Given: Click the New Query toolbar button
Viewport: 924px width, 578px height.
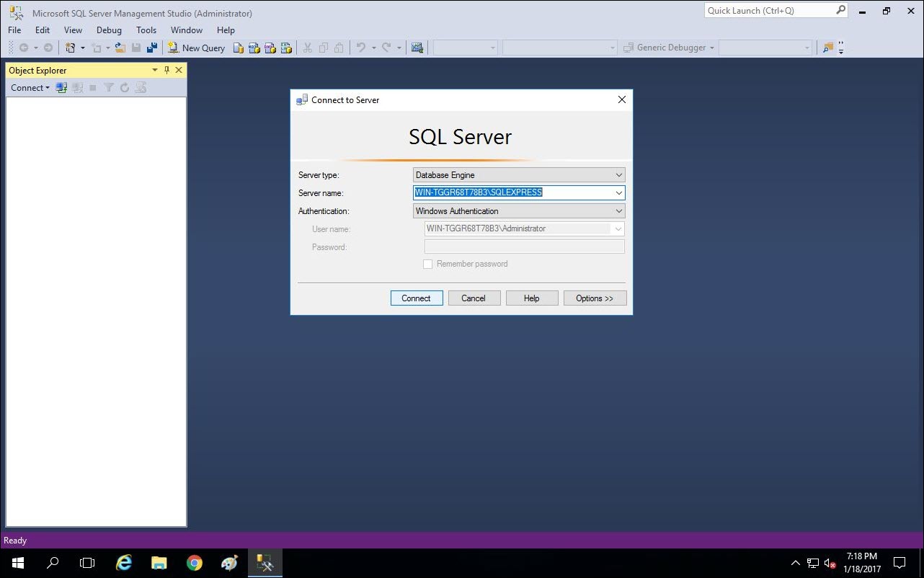Looking at the screenshot, I should [197, 48].
